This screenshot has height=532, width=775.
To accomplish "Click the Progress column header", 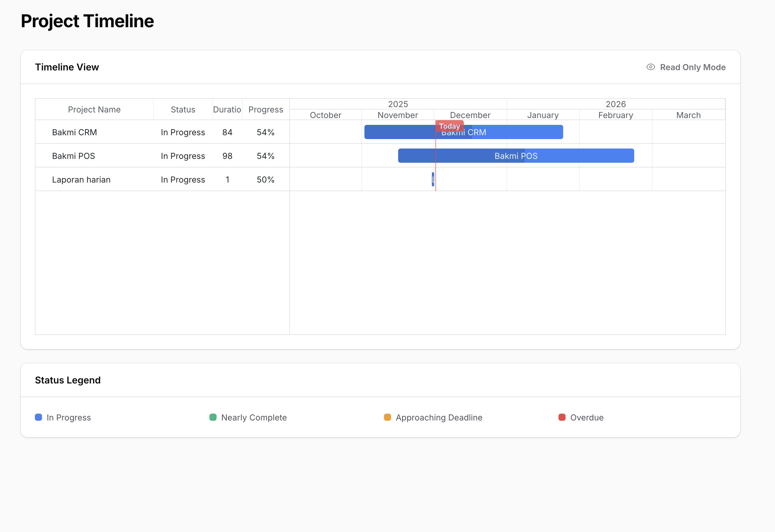I will (x=265, y=109).
